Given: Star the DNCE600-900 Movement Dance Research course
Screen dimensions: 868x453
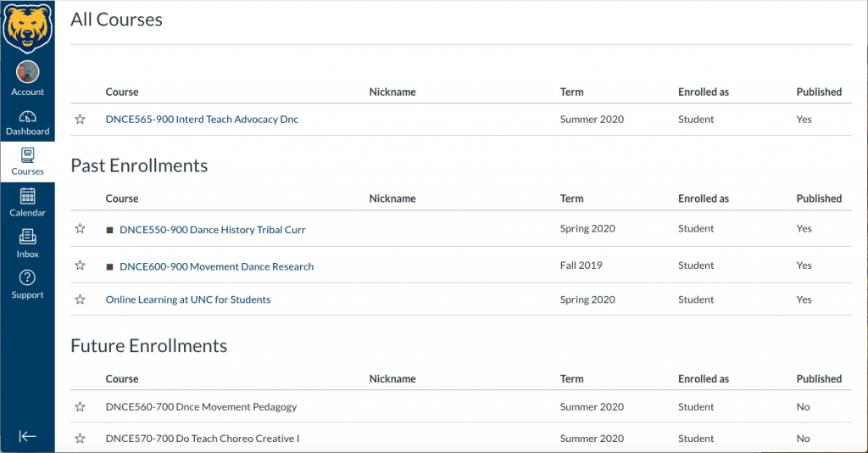Looking at the screenshot, I should [81, 266].
